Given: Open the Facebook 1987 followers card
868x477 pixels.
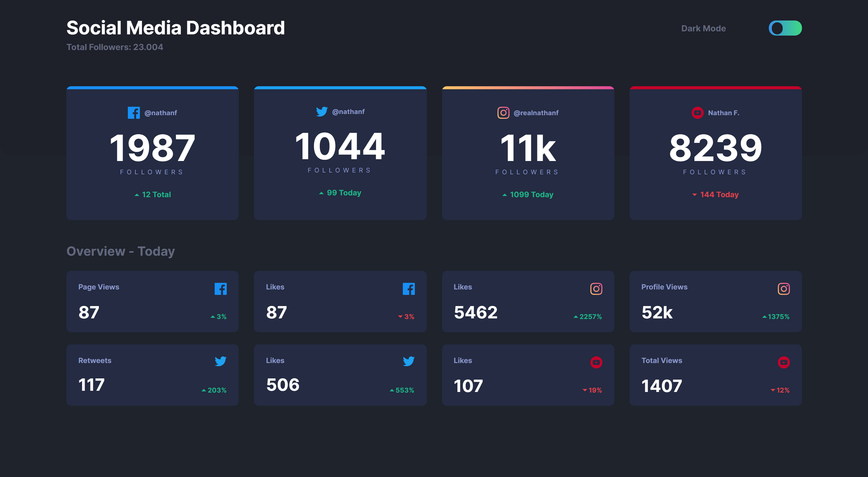Looking at the screenshot, I should click(x=152, y=153).
